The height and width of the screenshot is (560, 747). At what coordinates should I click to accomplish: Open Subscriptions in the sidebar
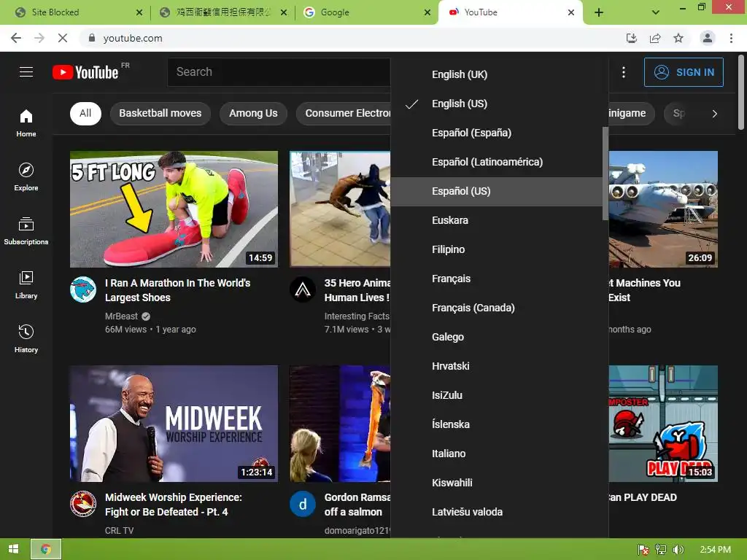(26, 230)
